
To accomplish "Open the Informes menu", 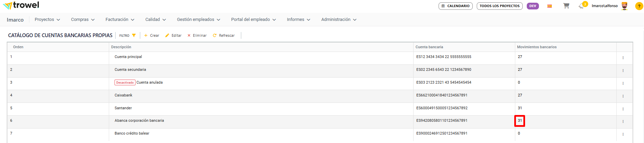I will pyautogui.click(x=298, y=20).
